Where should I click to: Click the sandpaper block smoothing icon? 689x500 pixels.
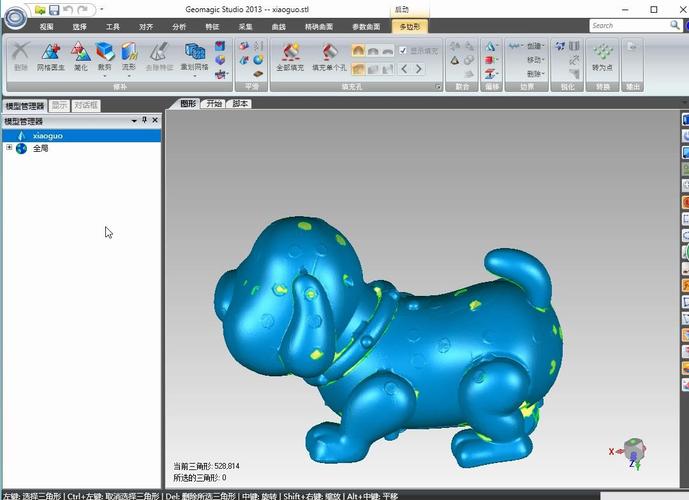pos(258,74)
